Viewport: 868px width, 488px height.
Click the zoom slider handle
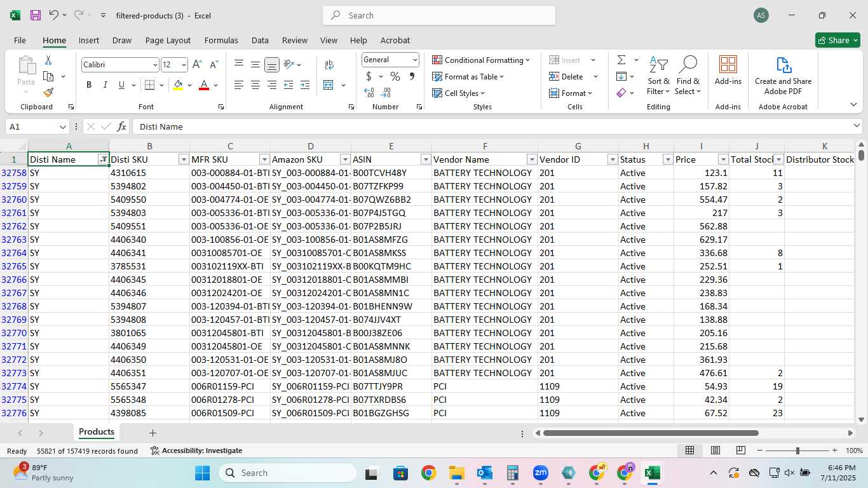coord(797,451)
